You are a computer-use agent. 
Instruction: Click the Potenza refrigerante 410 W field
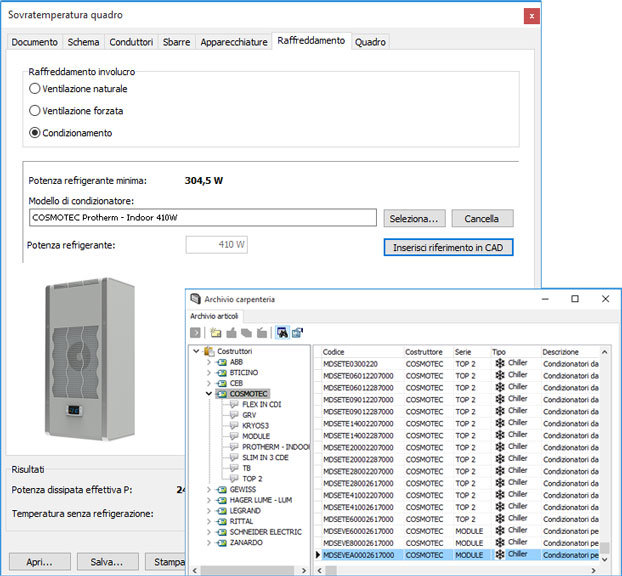(217, 244)
